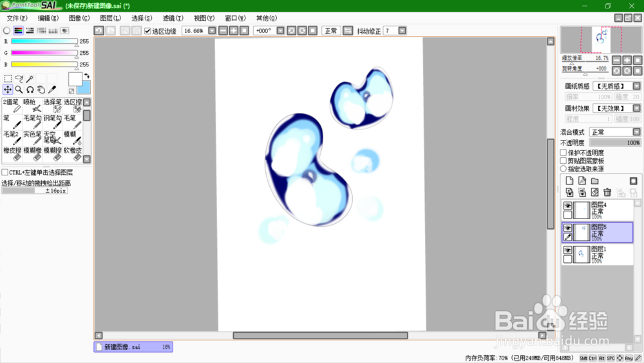Viewport: 644px width, 363px height.
Task: Create a new normal layer icon
Action: coord(569,181)
